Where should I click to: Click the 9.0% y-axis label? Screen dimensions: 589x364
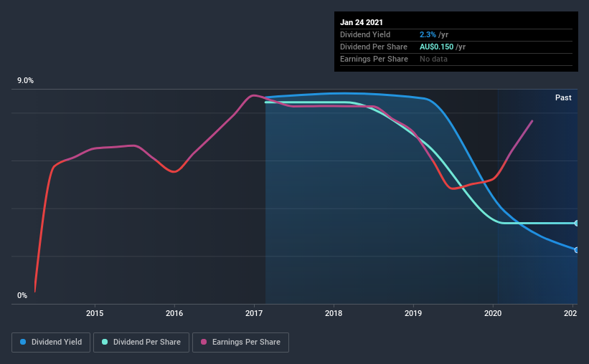pyautogui.click(x=25, y=81)
